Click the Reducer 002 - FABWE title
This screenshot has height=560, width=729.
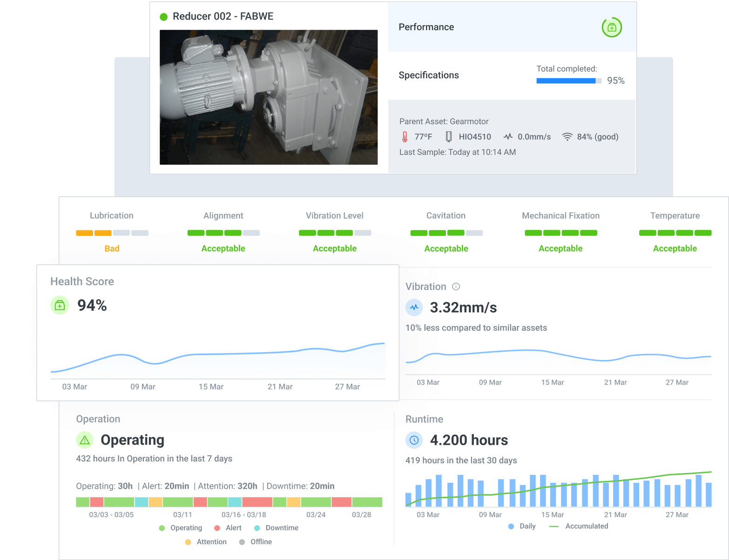[223, 16]
